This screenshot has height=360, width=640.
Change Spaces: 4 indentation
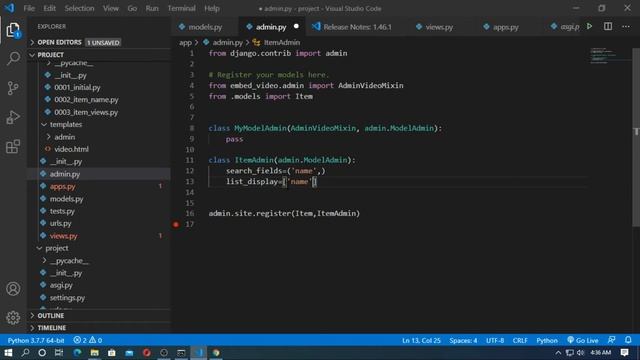click(x=463, y=340)
